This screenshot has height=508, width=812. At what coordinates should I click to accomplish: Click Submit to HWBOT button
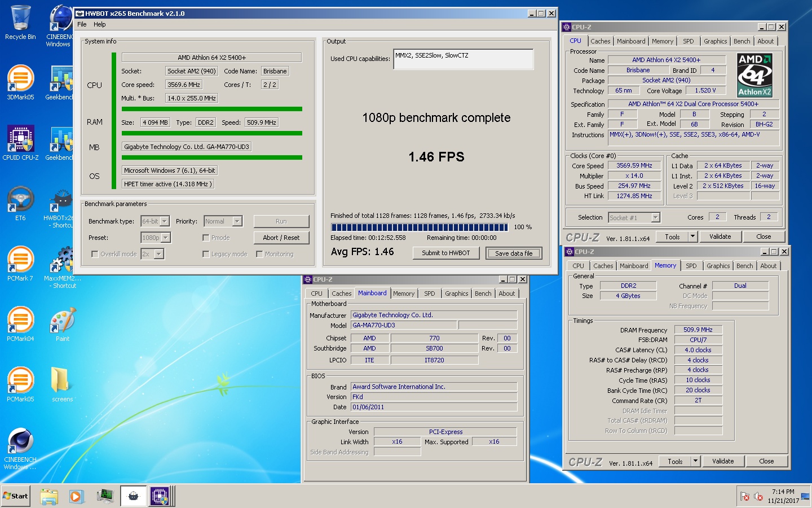[446, 253]
